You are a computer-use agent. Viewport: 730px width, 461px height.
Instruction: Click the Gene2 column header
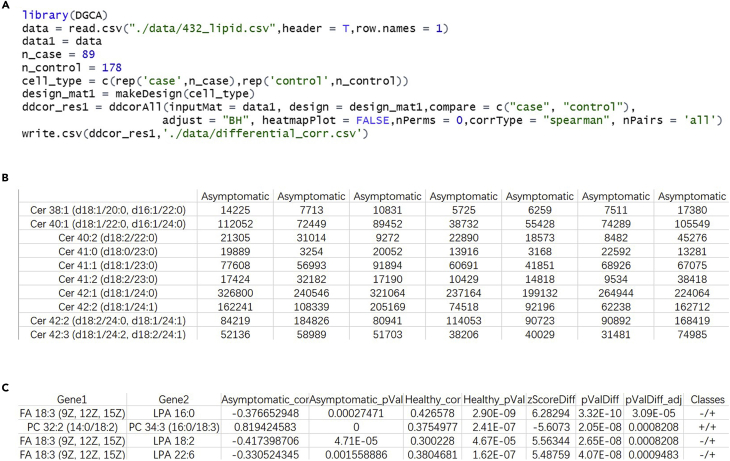point(174,400)
